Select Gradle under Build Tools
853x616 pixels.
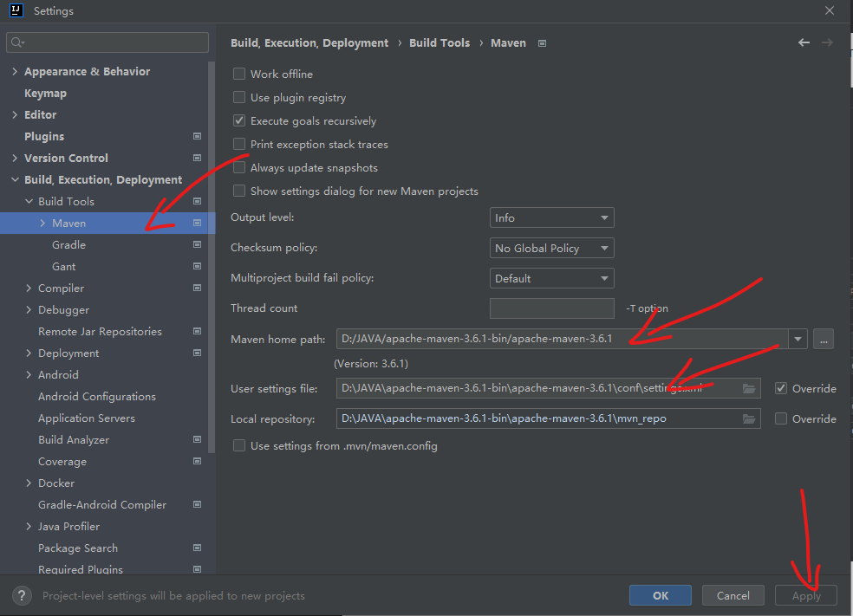[68, 244]
